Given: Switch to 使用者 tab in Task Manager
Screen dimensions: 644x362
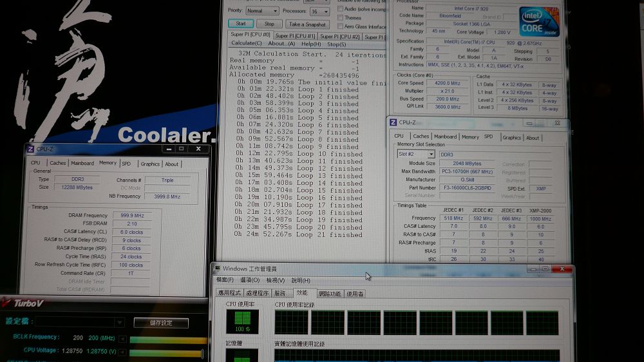Looking at the screenshot, I should (x=354, y=293).
